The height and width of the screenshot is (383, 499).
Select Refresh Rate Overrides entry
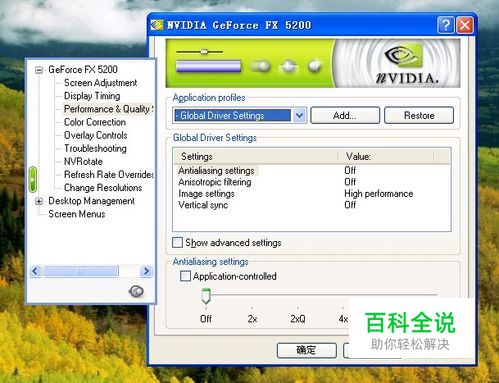(108, 175)
